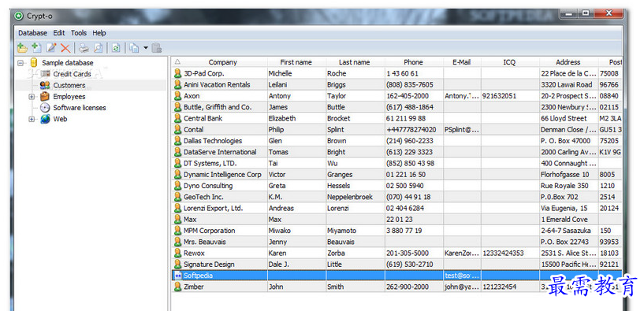Click the ICQ value 921632051
Viewport: 644px width, 311px height.
[499, 95]
